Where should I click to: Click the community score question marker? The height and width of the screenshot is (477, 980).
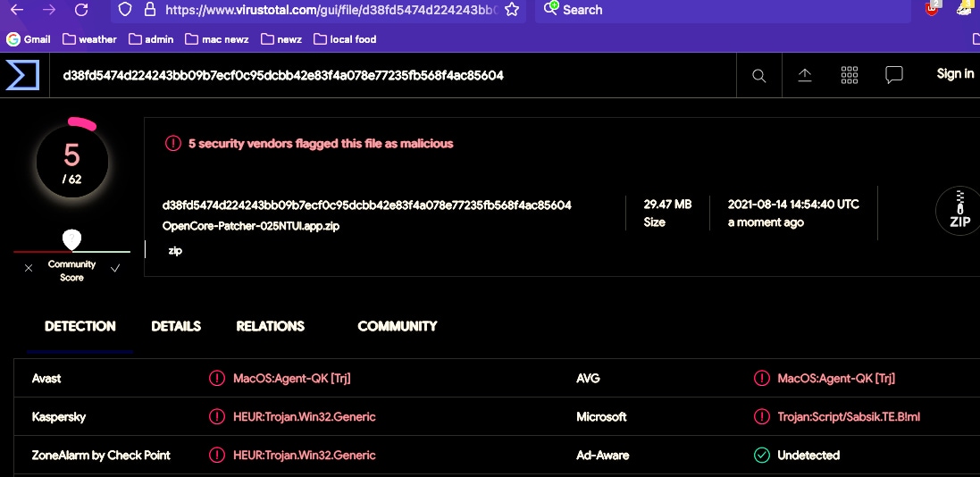pos(71,238)
